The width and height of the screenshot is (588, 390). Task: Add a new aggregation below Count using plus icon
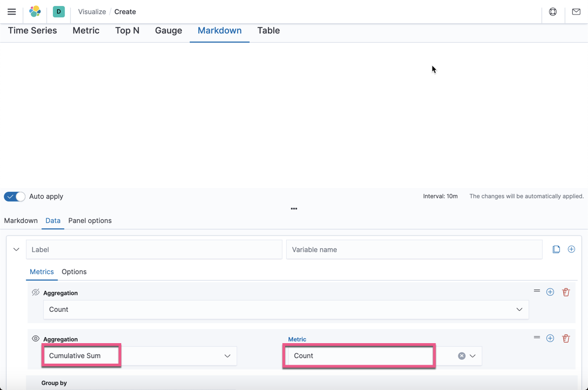[550, 292]
